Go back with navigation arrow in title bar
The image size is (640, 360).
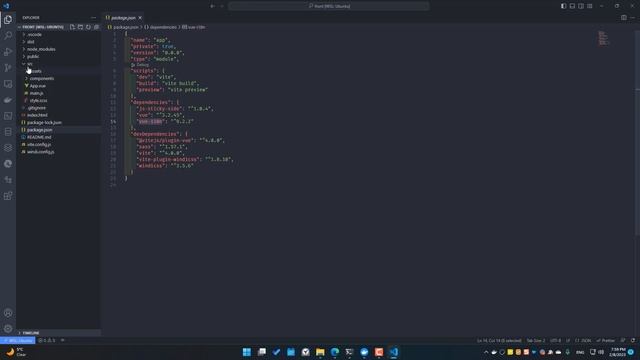(212, 6)
